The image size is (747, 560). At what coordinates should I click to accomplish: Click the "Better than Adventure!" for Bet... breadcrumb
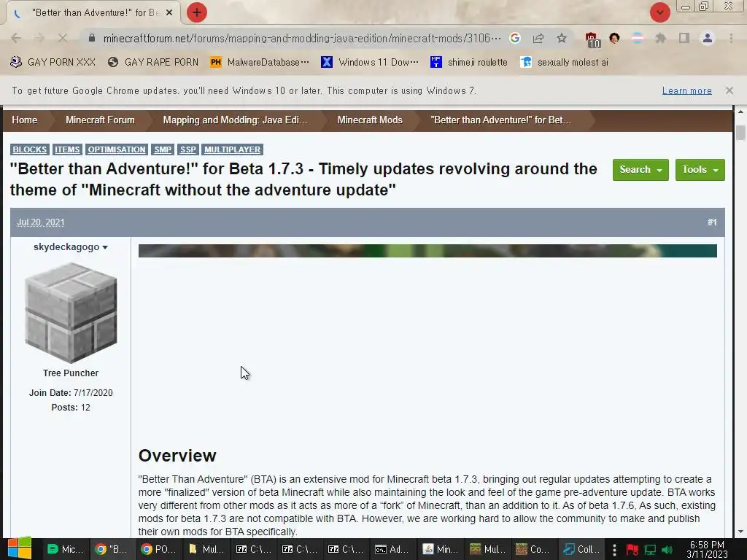(x=500, y=120)
